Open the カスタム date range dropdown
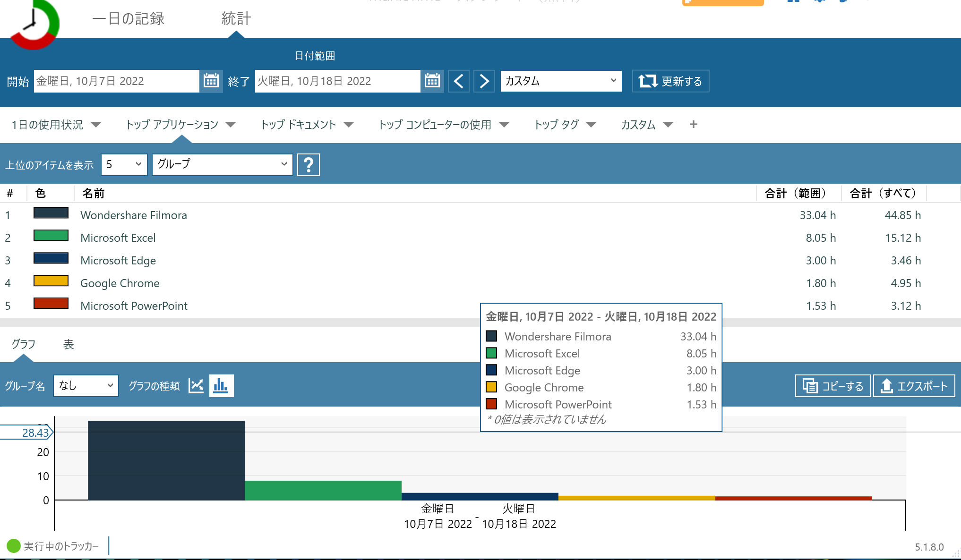Screen dimensions: 961x560 [x=560, y=81]
